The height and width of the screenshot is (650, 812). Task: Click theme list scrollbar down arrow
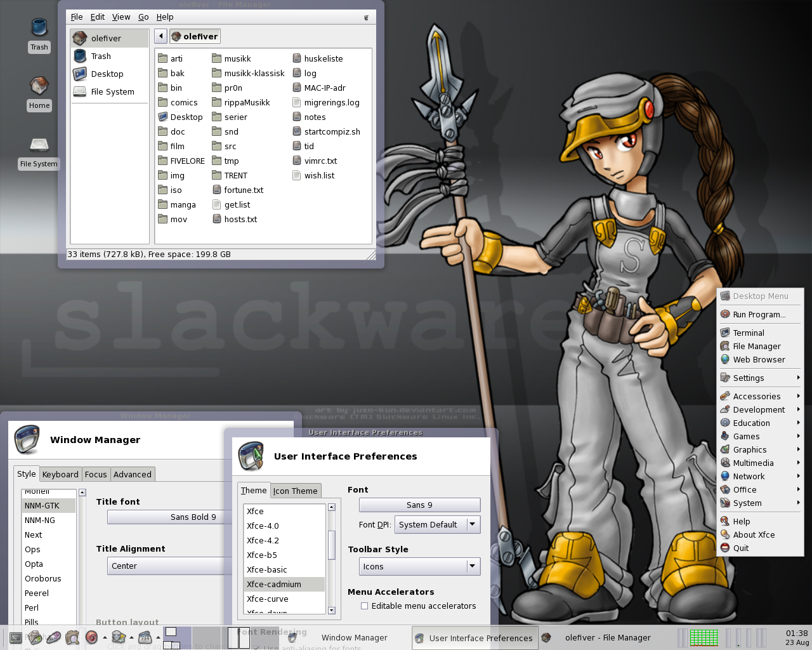tap(331, 610)
